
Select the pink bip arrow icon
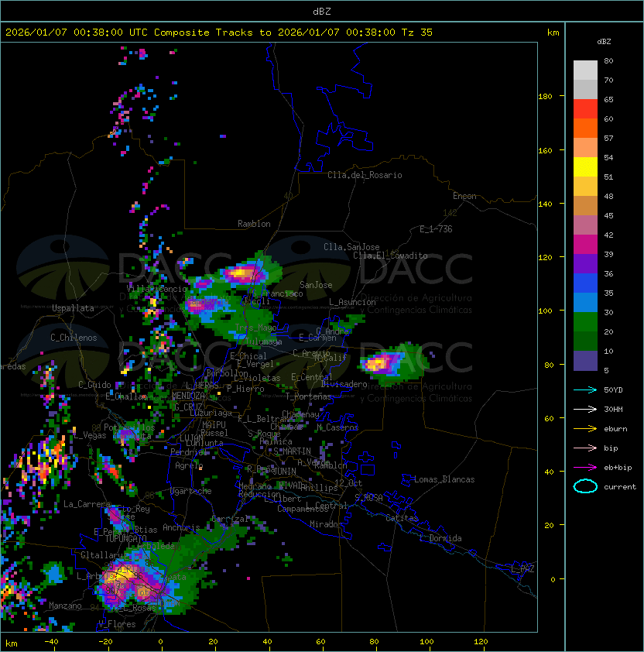pyautogui.click(x=585, y=448)
